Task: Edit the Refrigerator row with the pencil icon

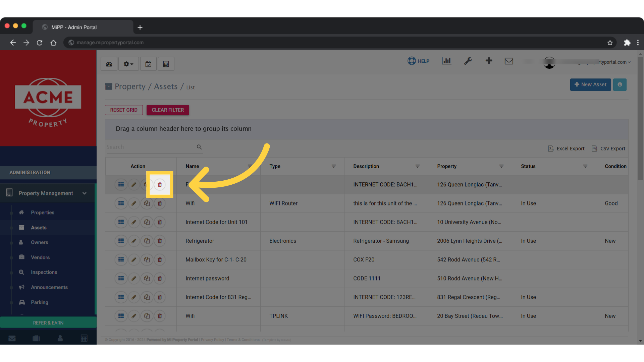Action: pyautogui.click(x=134, y=241)
